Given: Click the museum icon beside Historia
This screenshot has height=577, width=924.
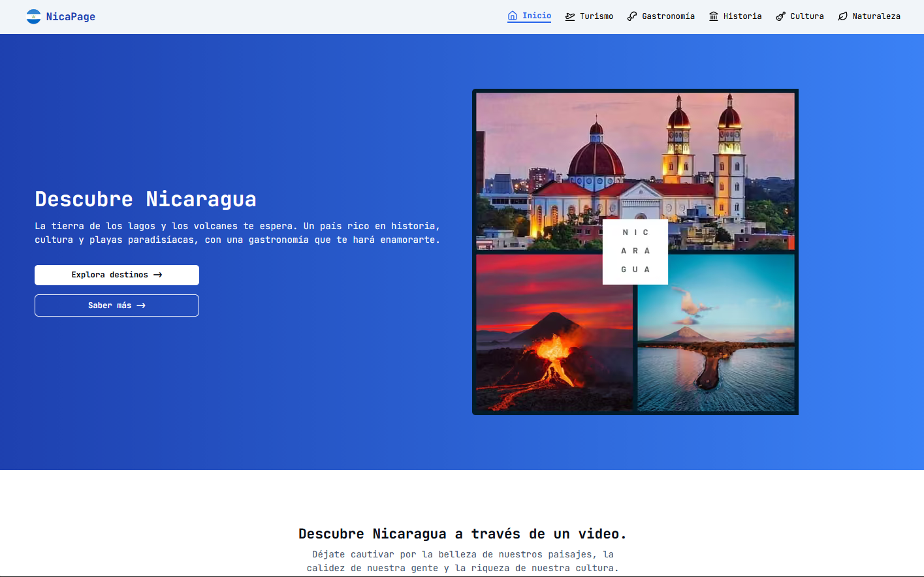Looking at the screenshot, I should (x=714, y=16).
